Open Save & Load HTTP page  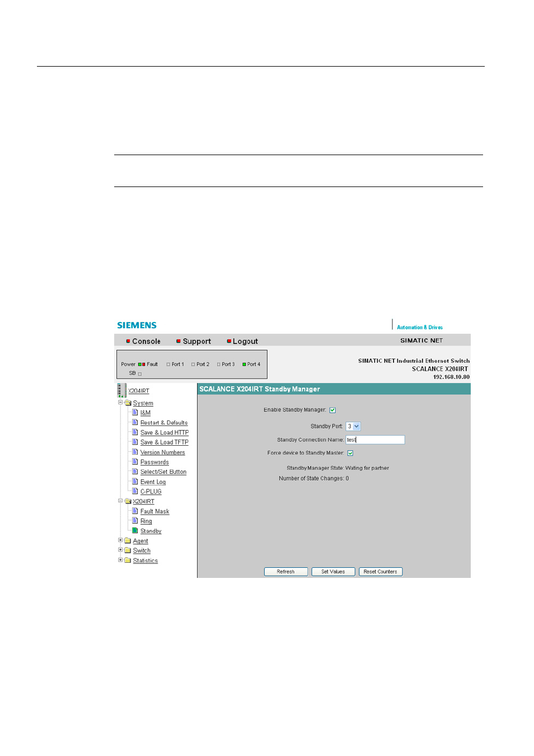[165, 433]
